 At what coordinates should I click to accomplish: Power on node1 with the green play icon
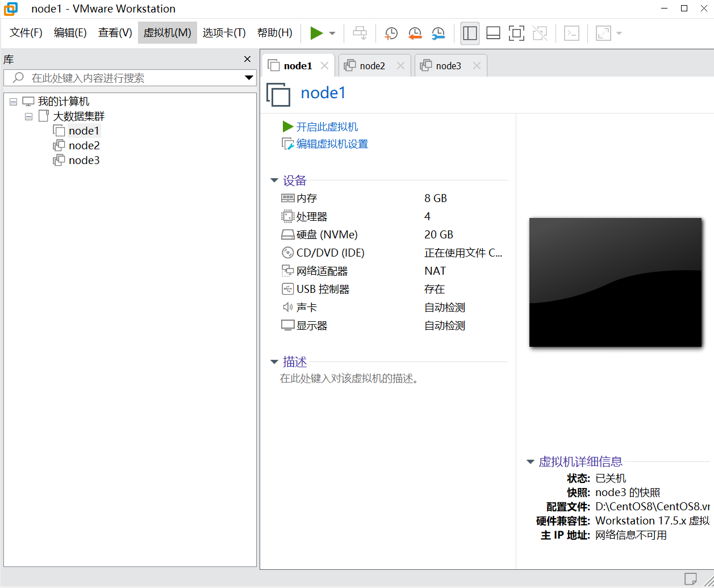(316, 33)
